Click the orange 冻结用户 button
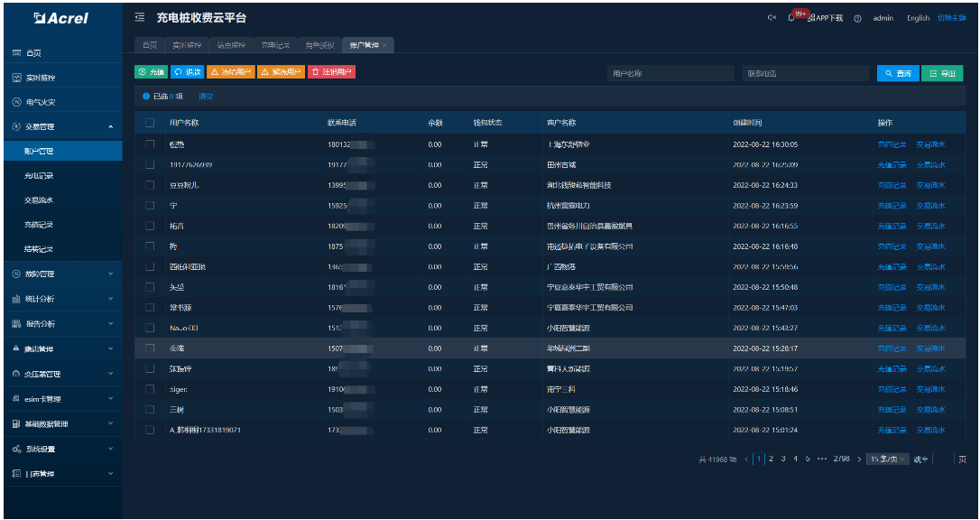This screenshot has width=980, height=520. pyautogui.click(x=231, y=72)
